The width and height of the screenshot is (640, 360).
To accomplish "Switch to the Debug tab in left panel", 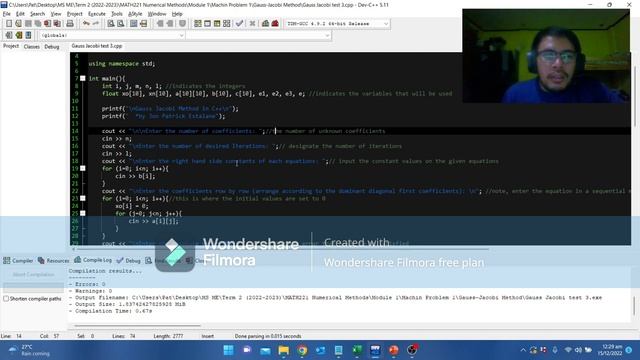I will coord(52,47).
